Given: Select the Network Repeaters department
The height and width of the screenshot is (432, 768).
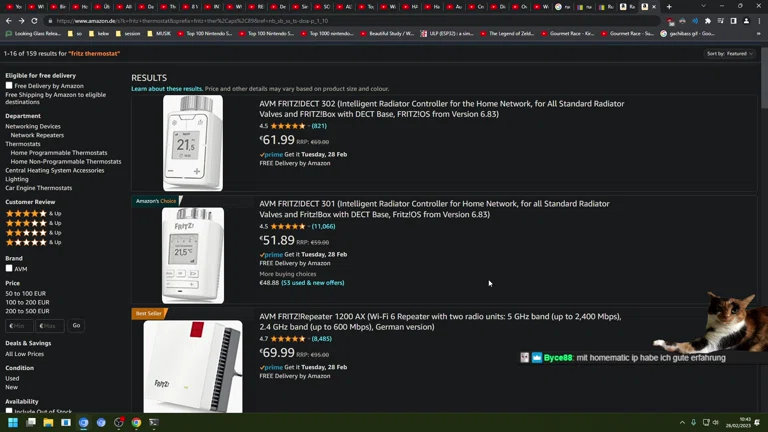Looking at the screenshot, I should coord(37,135).
